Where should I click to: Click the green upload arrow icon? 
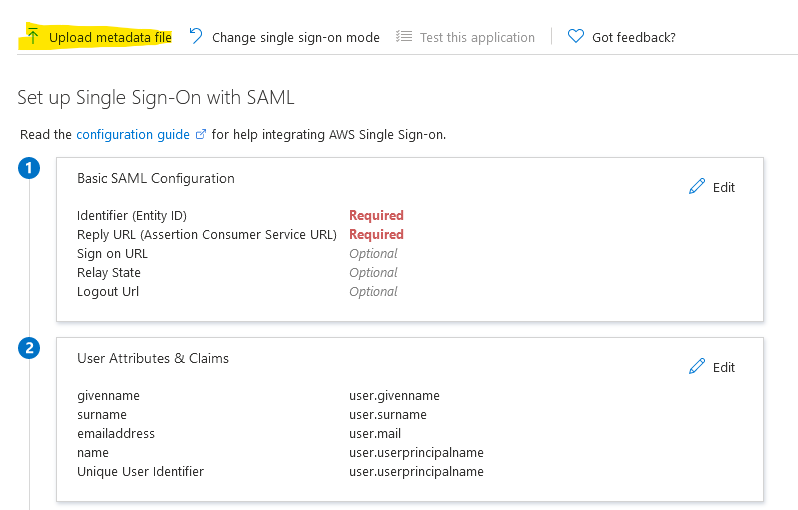click(33, 36)
